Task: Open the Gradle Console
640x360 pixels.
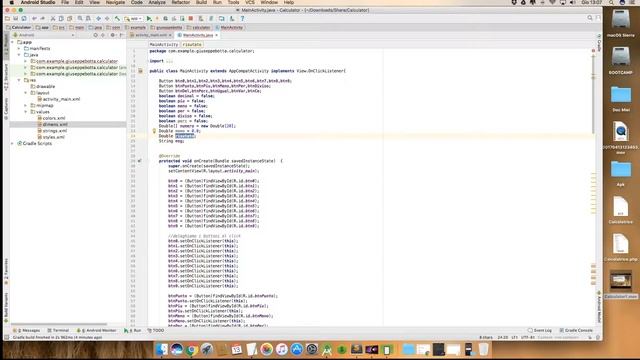Action: tap(576, 330)
